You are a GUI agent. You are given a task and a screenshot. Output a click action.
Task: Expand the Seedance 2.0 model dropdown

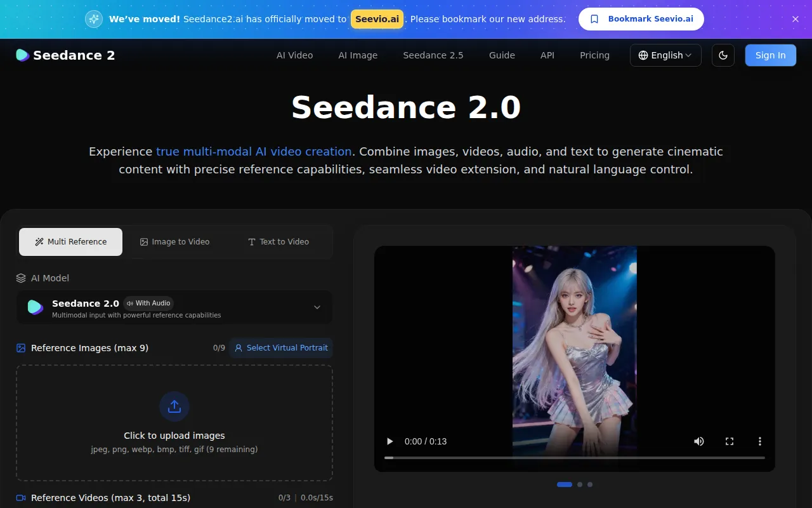[174, 307]
